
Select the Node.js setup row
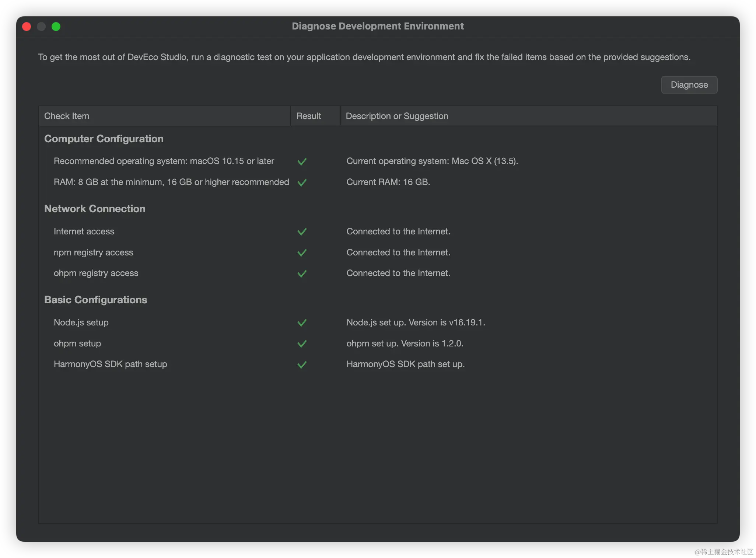point(81,322)
